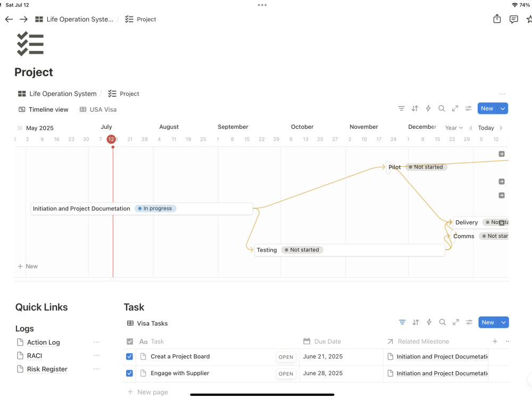
Task: Show the previous timeline period
Action: pos(471,128)
